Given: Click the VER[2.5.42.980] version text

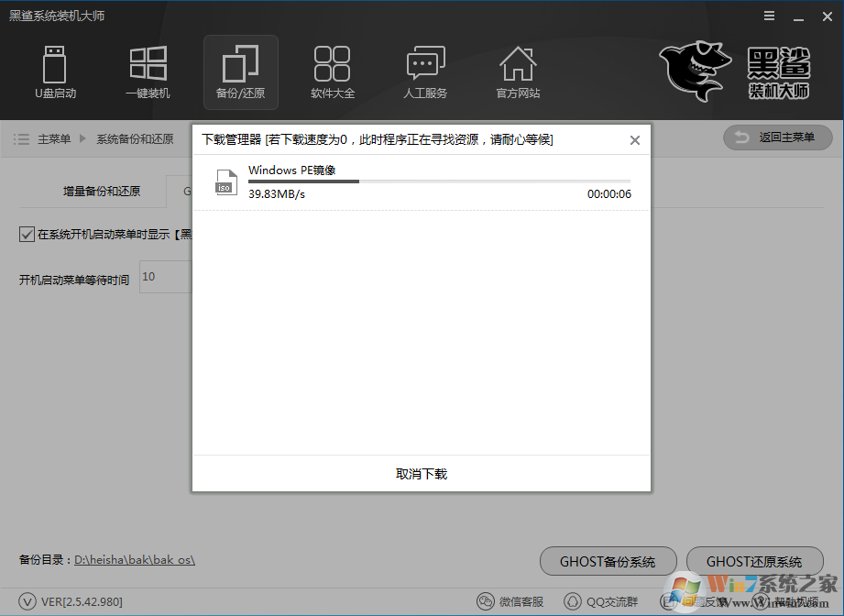Looking at the screenshot, I should coord(82,602).
